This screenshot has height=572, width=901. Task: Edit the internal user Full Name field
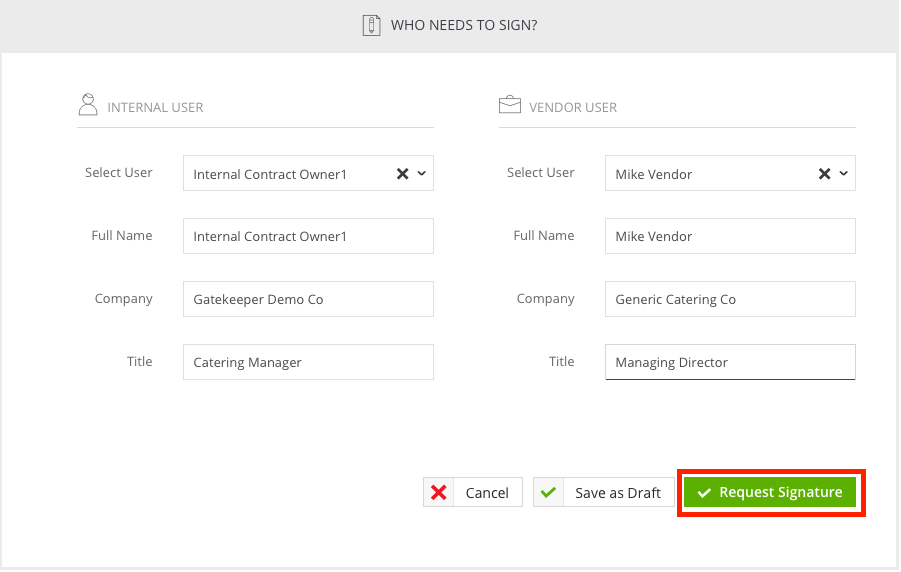pos(308,236)
